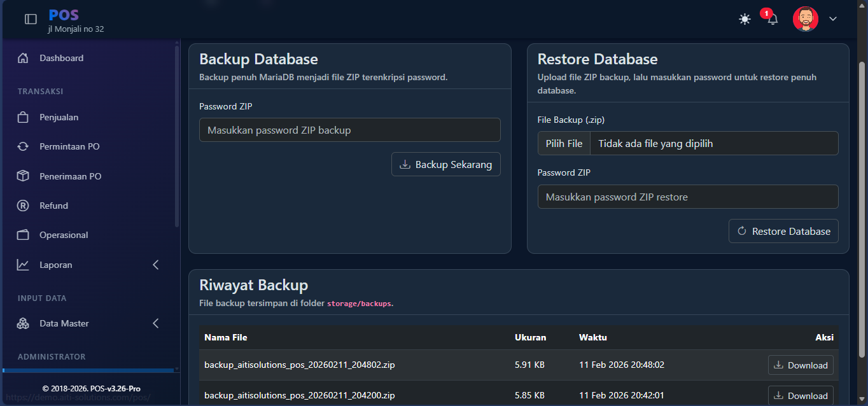The width and height of the screenshot is (868, 406).
Task: Click the Ukuran column header
Action: [x=530, y=337]
